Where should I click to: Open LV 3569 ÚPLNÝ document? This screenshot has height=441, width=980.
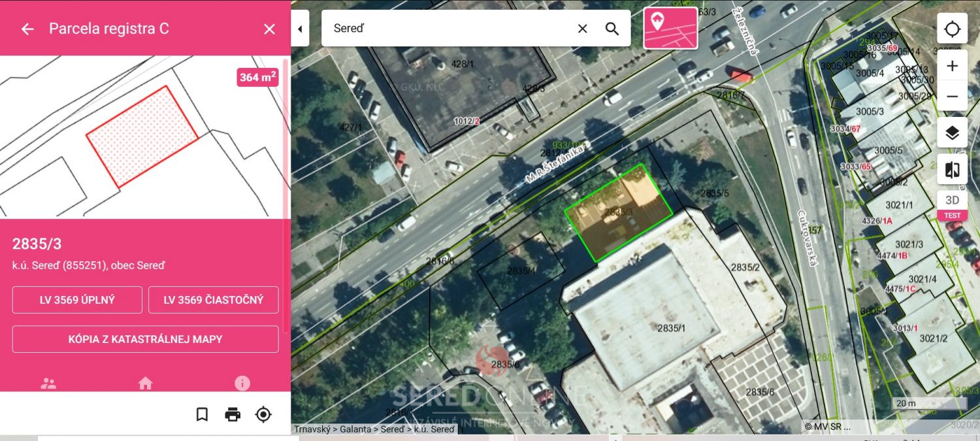(77, 300)
